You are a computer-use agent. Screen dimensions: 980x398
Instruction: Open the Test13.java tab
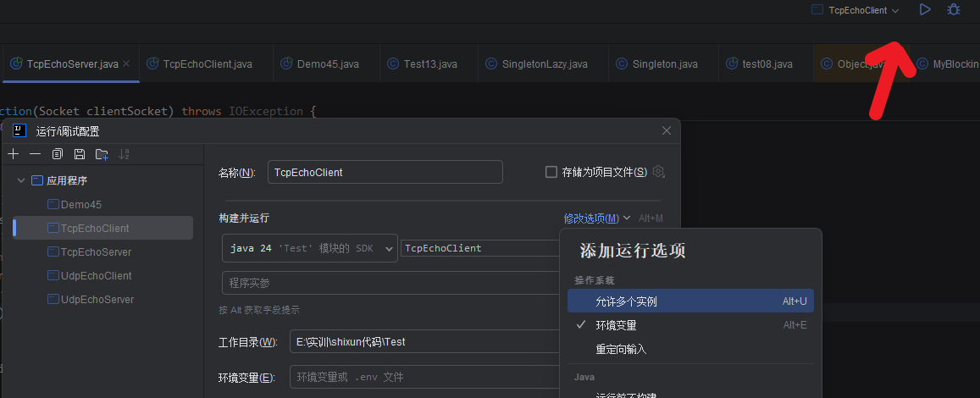[430, 64]
